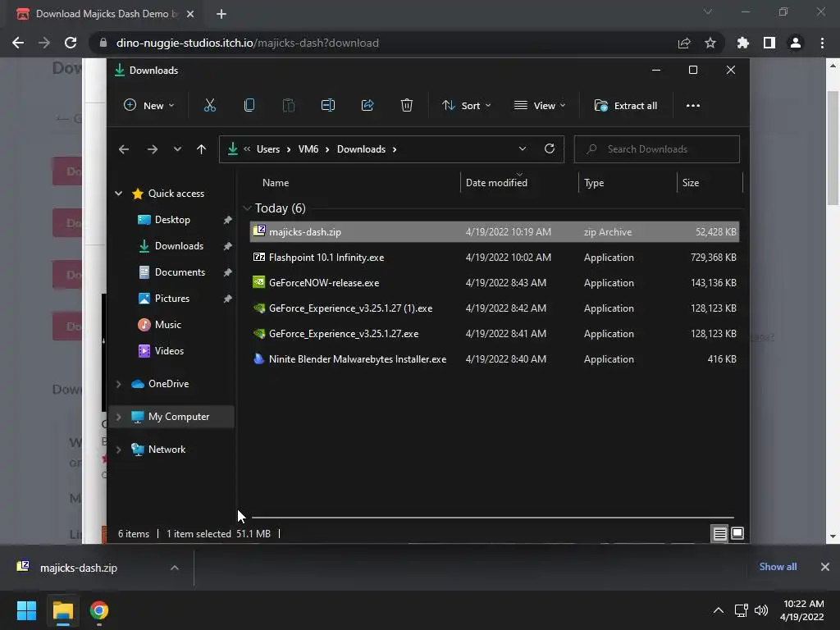Viewport: 840px width, 630px height.
Task: Collapse the Quick access tree node
Action: click(x=118, y=194)
